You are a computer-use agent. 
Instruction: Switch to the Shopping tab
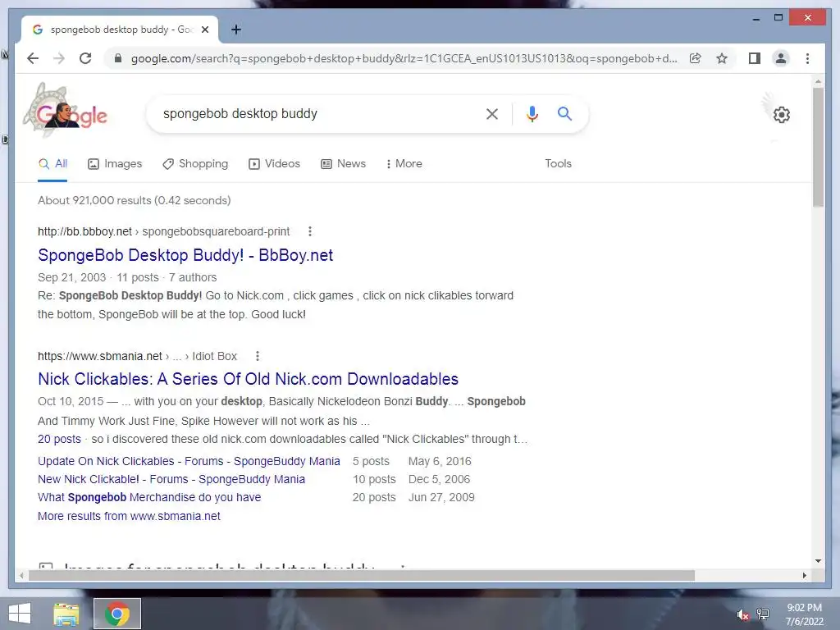coord(195,164)
